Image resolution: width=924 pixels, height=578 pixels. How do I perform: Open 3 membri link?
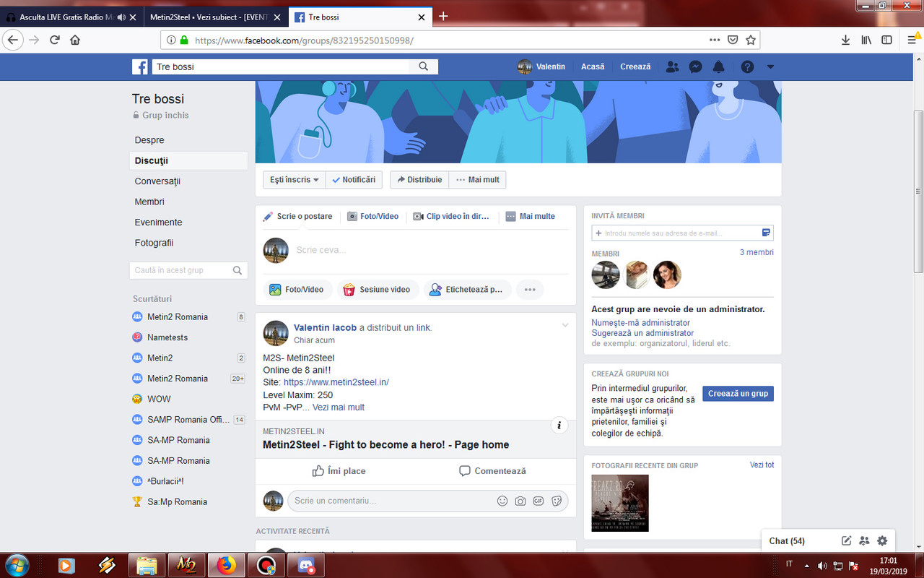click(x=757, y=252)
